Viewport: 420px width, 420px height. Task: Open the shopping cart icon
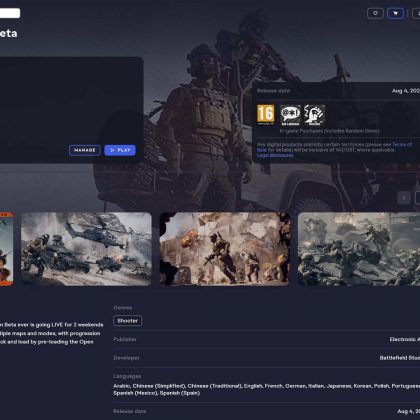point(395,13)
